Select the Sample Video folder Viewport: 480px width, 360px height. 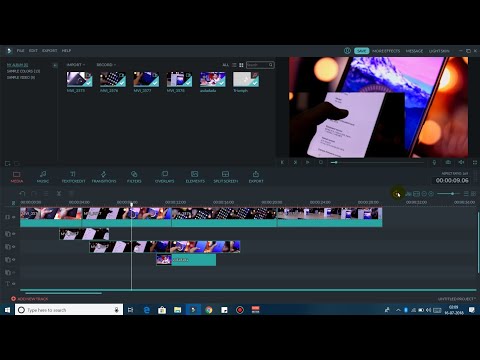tap(21, 77)
